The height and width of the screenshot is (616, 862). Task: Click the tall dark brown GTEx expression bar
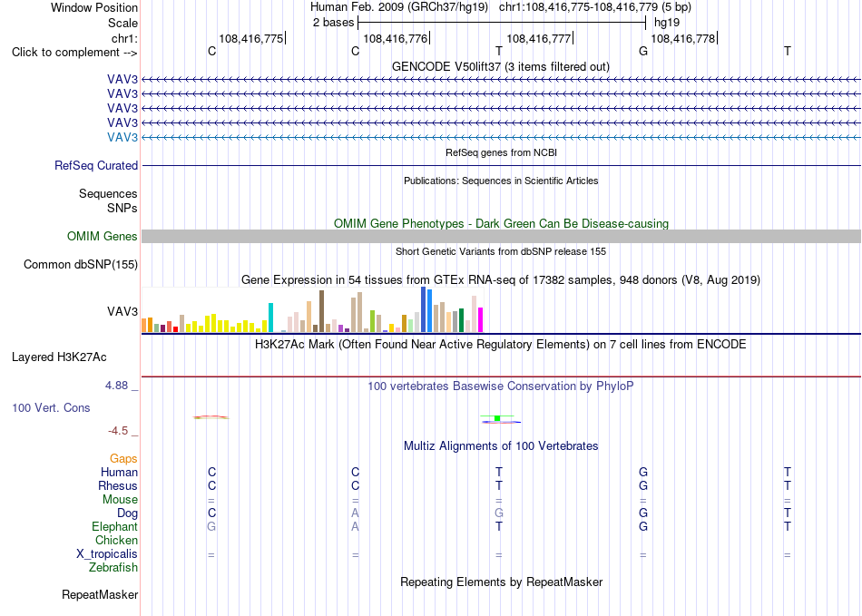[321, 311]
